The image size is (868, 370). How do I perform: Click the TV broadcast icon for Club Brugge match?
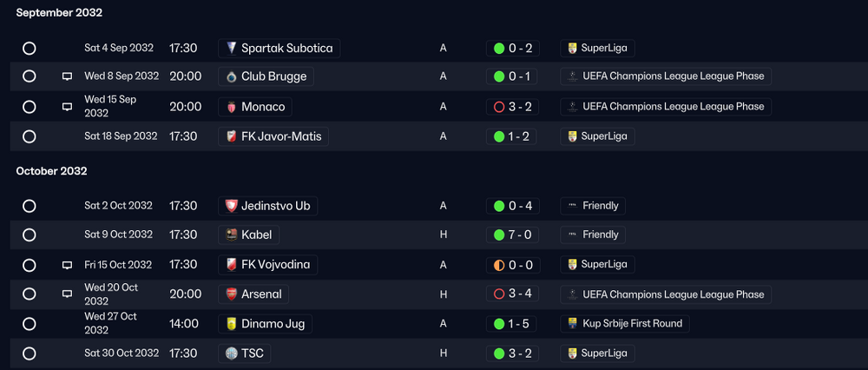67,76
